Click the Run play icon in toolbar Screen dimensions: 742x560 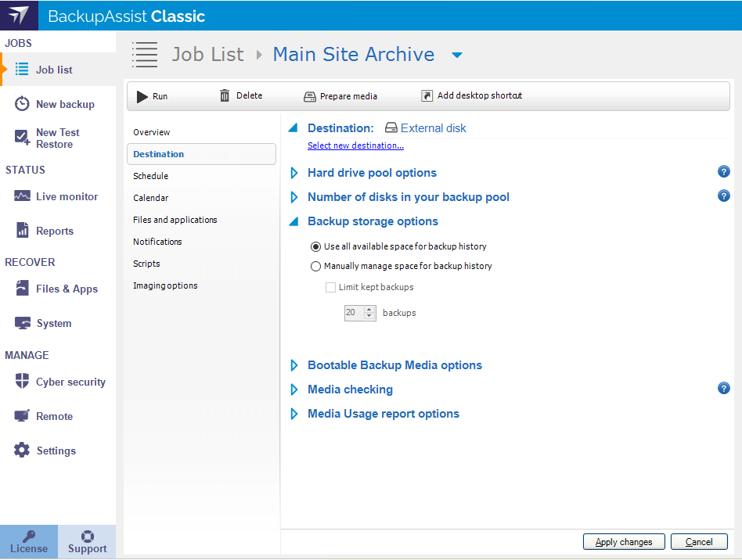click(x=142, y=96)
